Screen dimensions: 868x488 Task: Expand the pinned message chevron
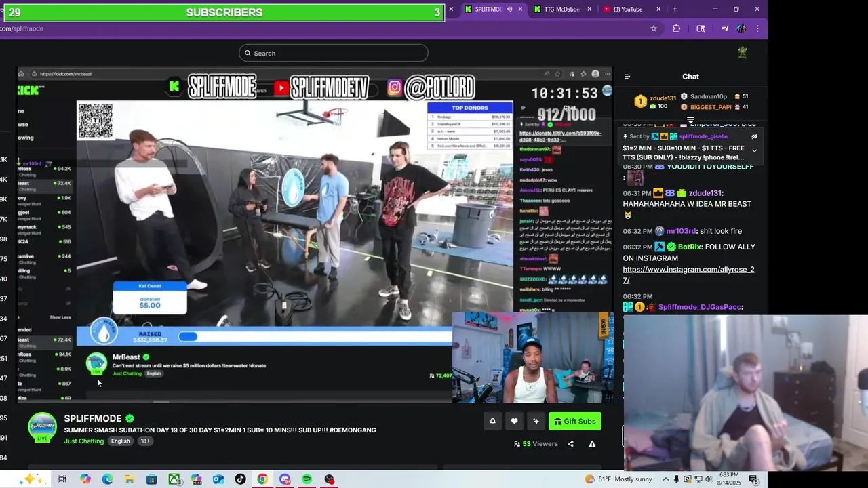(754, 150)
